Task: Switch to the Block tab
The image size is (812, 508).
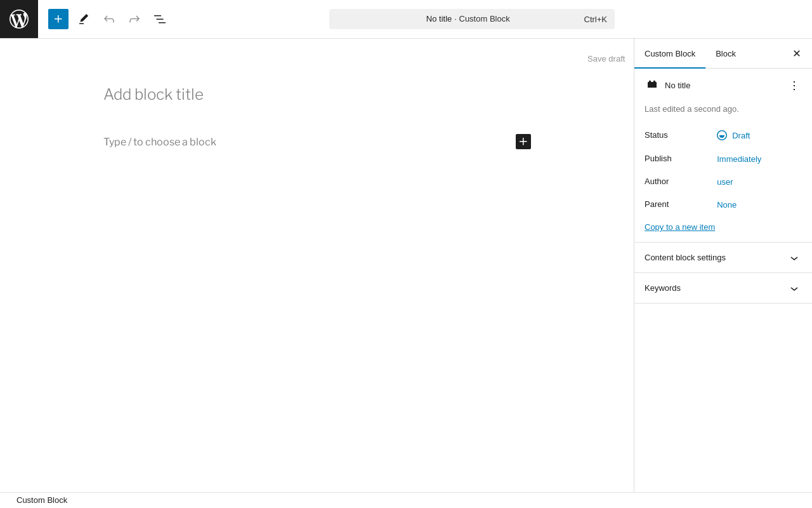Action: pos(726,53)
